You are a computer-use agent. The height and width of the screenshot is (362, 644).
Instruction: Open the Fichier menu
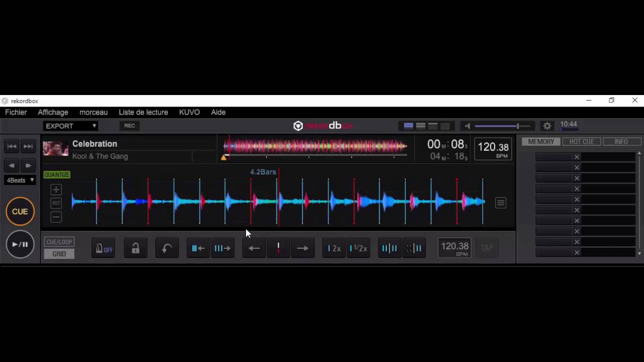click(x=16, y=112)
